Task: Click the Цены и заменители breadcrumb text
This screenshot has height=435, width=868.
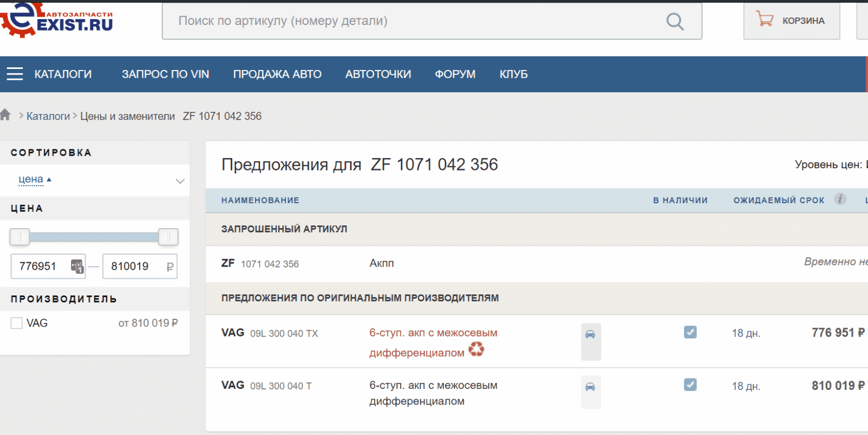Action: click(x=127, y=116)
